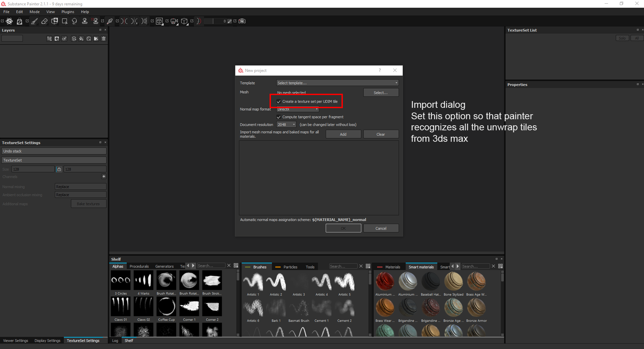Open the Normal map format dropdown
The height and width of the screenshot is (349, 644).
point(297,109)
